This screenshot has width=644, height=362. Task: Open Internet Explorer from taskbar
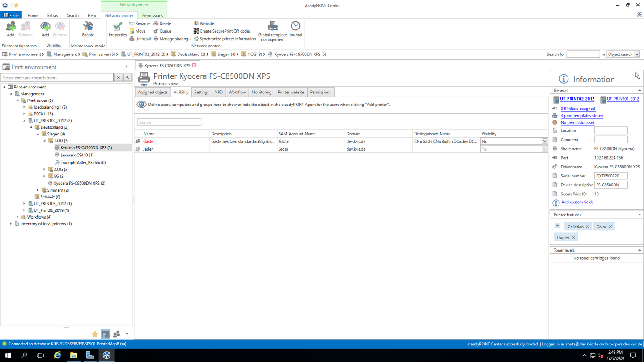[57, 355]
